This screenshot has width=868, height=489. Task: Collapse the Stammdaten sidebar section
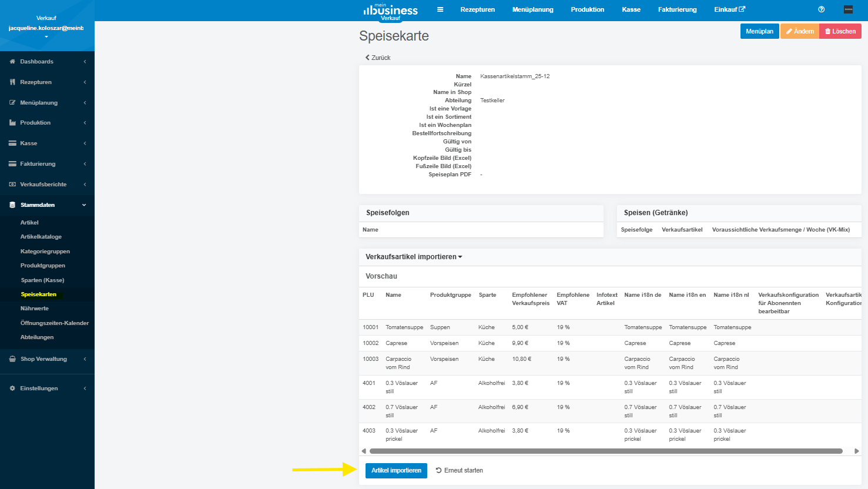(84, 205)
